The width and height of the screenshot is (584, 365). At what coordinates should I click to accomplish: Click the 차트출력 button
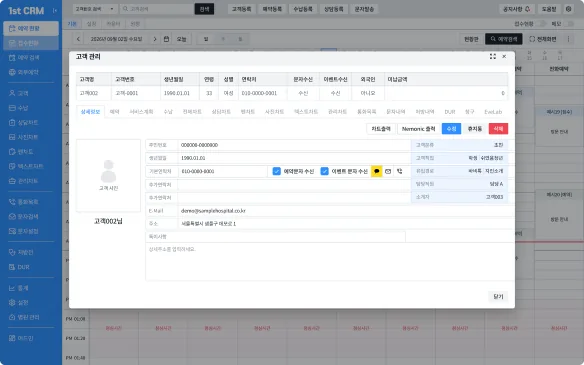381,129
